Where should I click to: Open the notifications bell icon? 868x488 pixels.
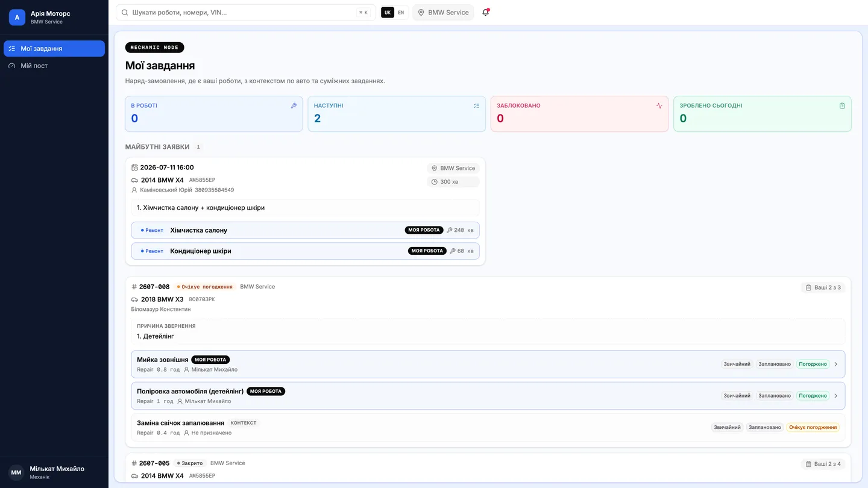[x=485, y=12]
